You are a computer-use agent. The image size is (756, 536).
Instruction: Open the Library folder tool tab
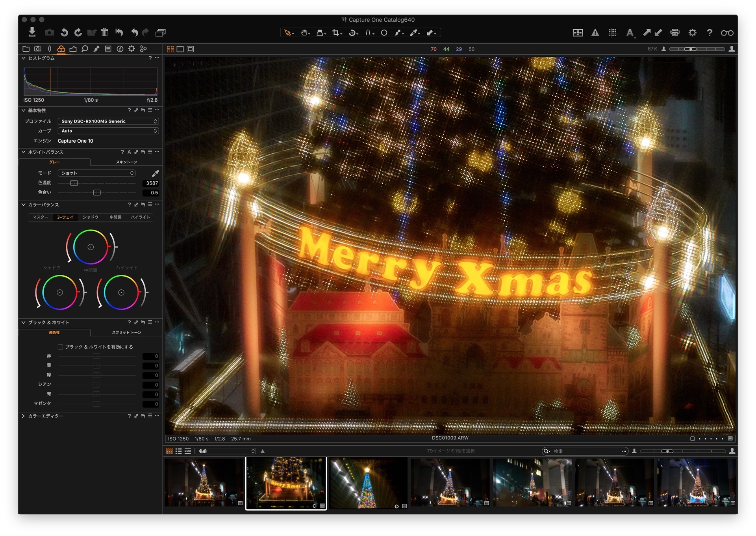click(26, 49)
